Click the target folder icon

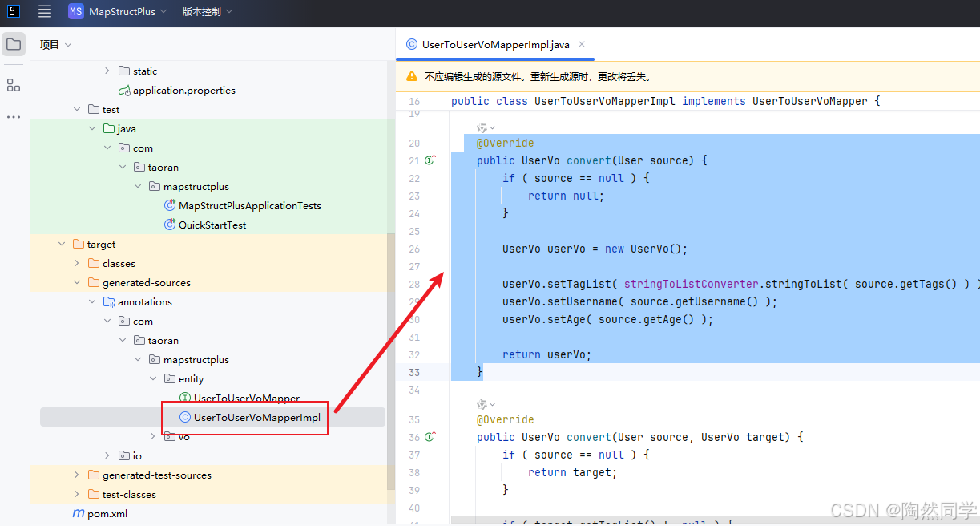point(79,245)
